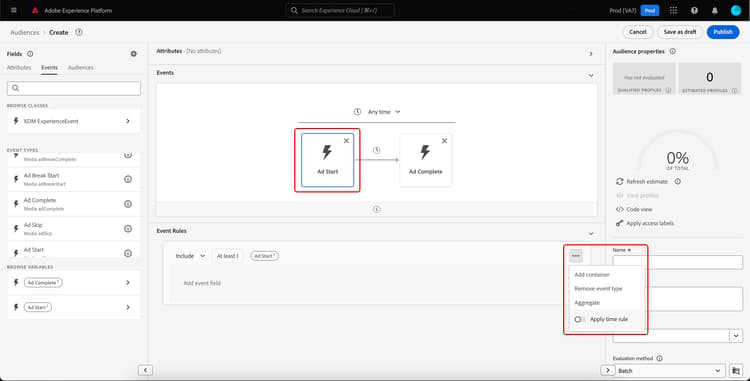Collapse the Events section
The height and width of the screenshot is (381, 750).
(x=591, y=75)
